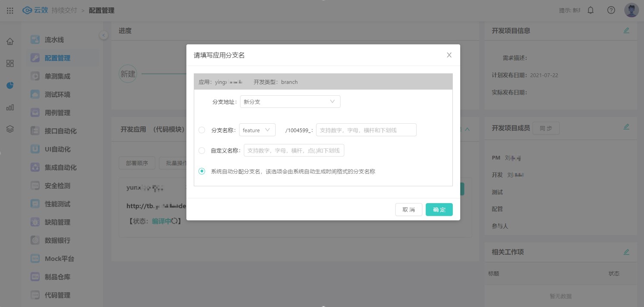Image resolution: width=644 pixels, height=307 pixels.
Task: Focus the 分支名称 suffix input field
Action: coord(366,130)
